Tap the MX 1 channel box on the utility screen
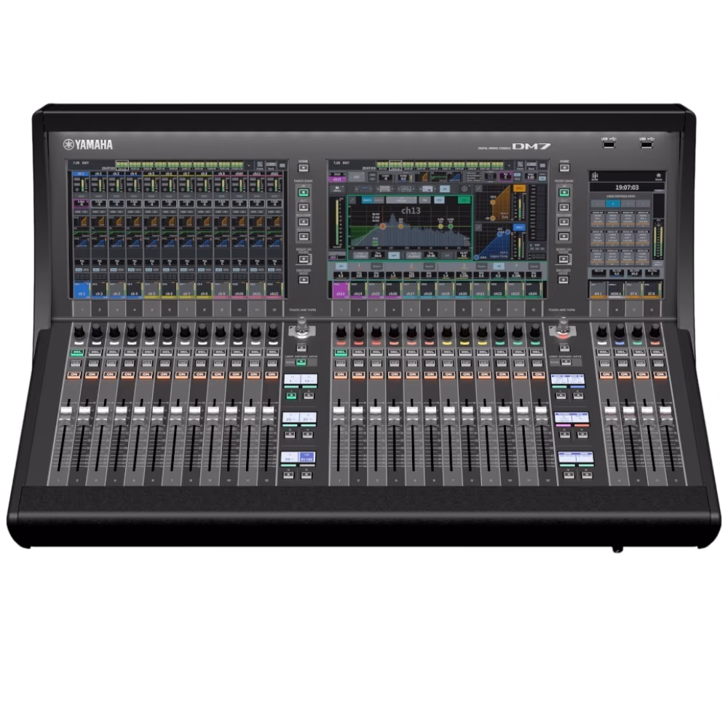This screenshot has height=728, width=728. (x=598, y=290)
